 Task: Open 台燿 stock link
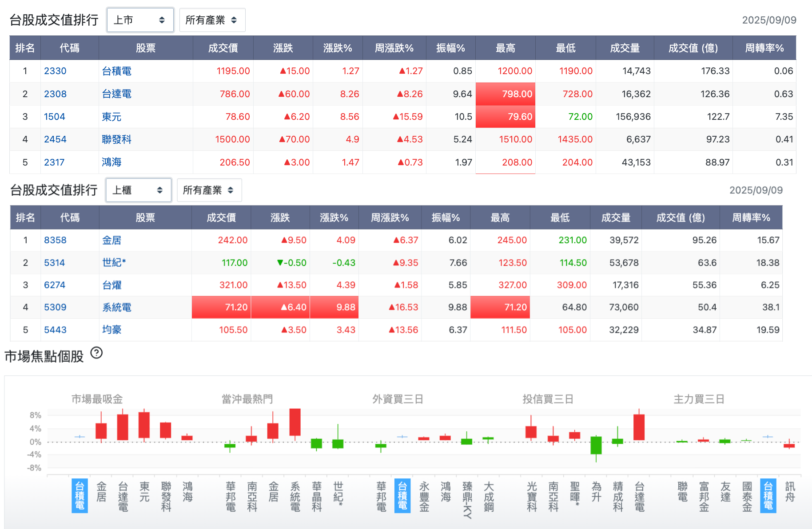pyautogui.click(x=111, y=285)
